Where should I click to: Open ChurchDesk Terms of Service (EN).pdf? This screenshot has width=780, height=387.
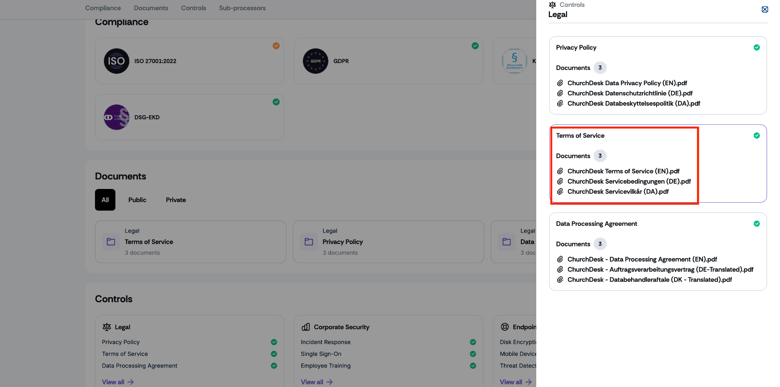(x=623, y=171)
